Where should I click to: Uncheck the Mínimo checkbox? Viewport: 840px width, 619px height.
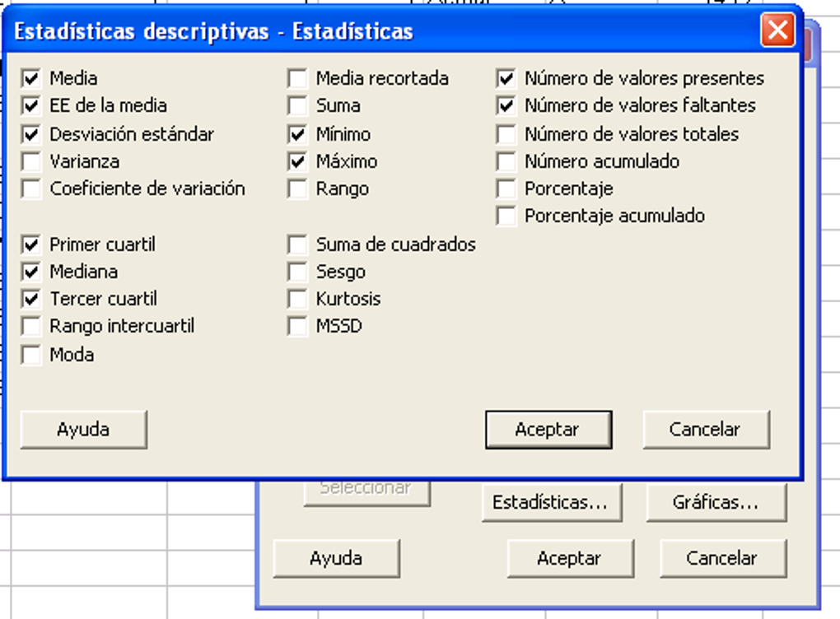[297, 134]
